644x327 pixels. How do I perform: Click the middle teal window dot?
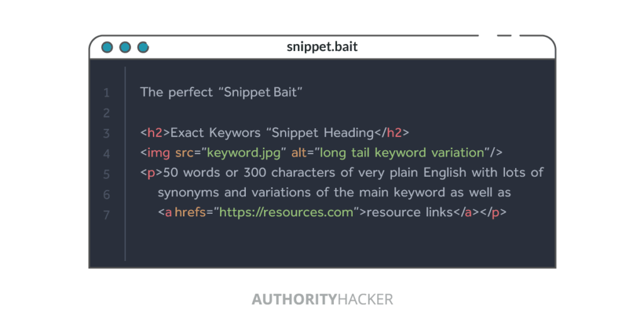click(x=125, y=47)
